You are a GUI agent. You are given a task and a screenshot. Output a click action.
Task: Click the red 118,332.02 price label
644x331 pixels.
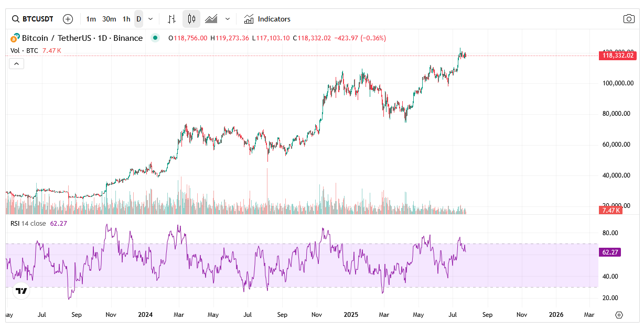617,55
